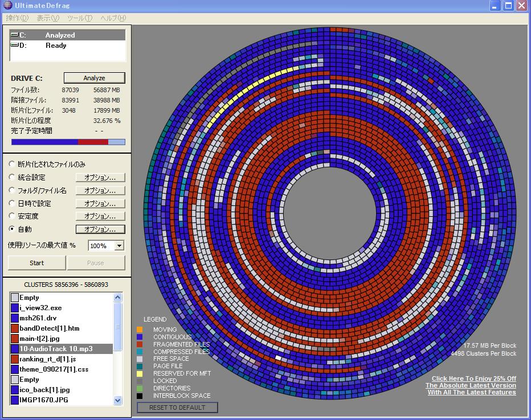This screenshot has height=420, width=531.
Task: Select the フォルダ/ファイル名 radio option
Action: point(12,190)
